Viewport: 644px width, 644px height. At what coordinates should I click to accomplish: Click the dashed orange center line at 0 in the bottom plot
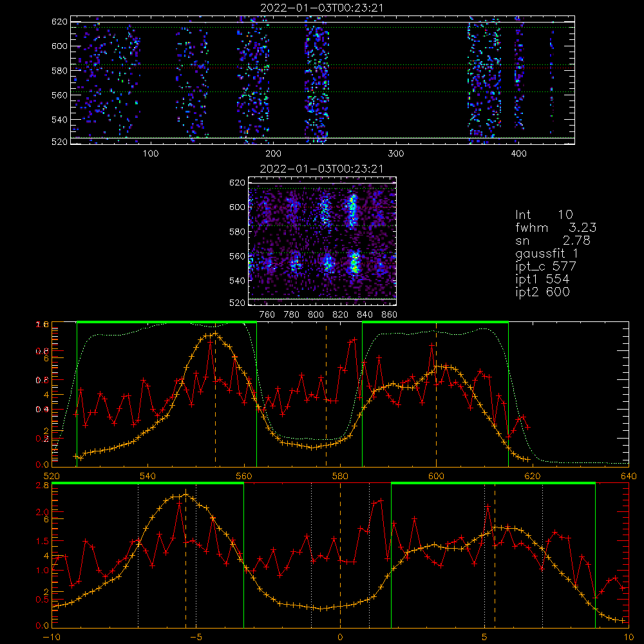coord(340,555)
